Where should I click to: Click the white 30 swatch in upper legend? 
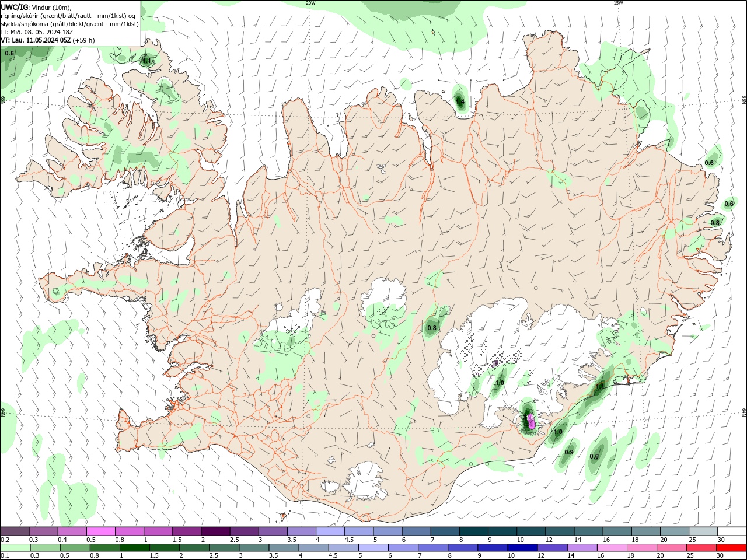(x=732, y=531)
